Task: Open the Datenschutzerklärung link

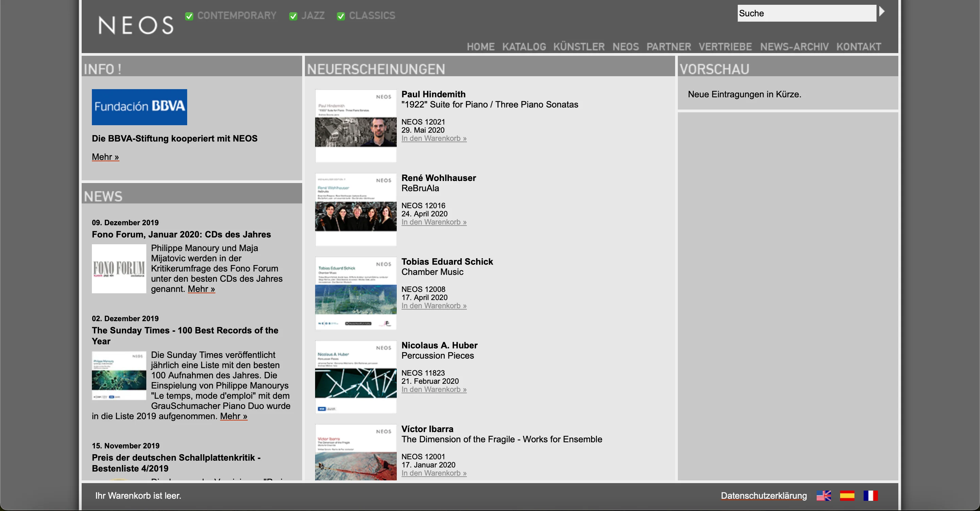Action: [763, 495]
